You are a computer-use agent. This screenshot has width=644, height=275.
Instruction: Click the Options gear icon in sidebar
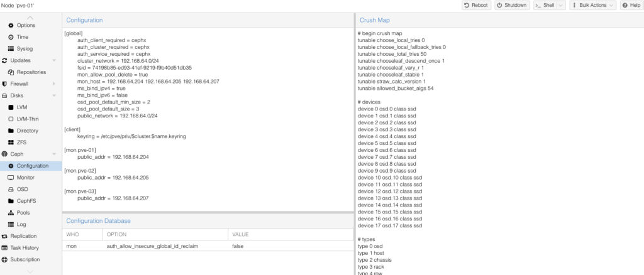[11, 25]
